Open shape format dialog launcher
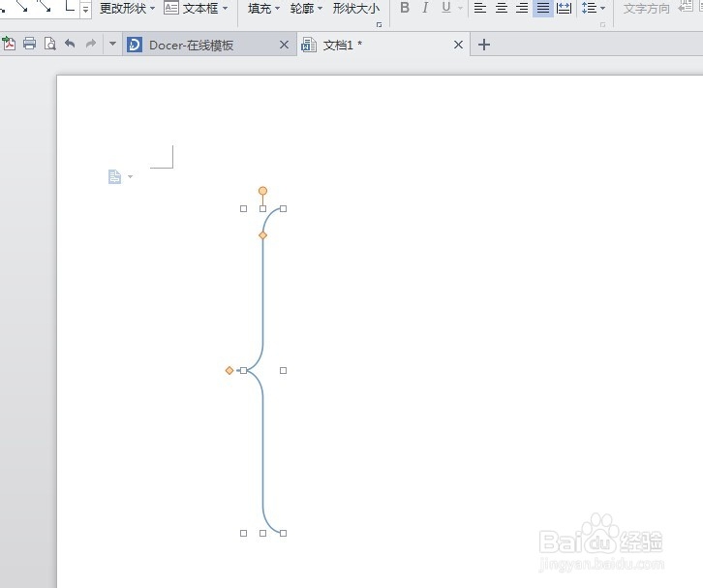Image resolution: width=703 pixels, height=588 pixels. coord(380,24)
